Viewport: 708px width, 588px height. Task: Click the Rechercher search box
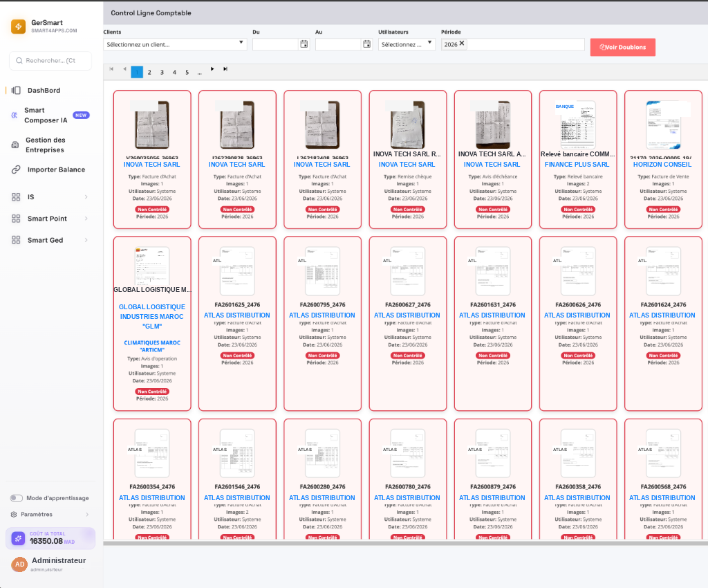(x=50, y=60)
